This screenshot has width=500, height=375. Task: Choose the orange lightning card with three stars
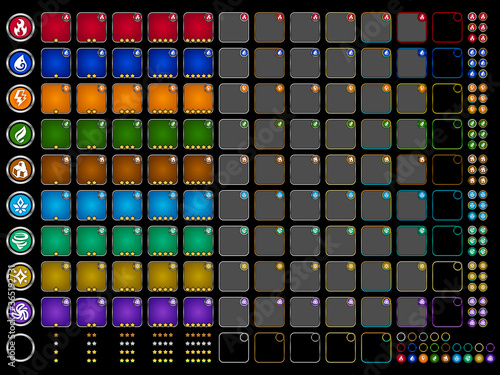pyautogui.click(x=127, y=99)
